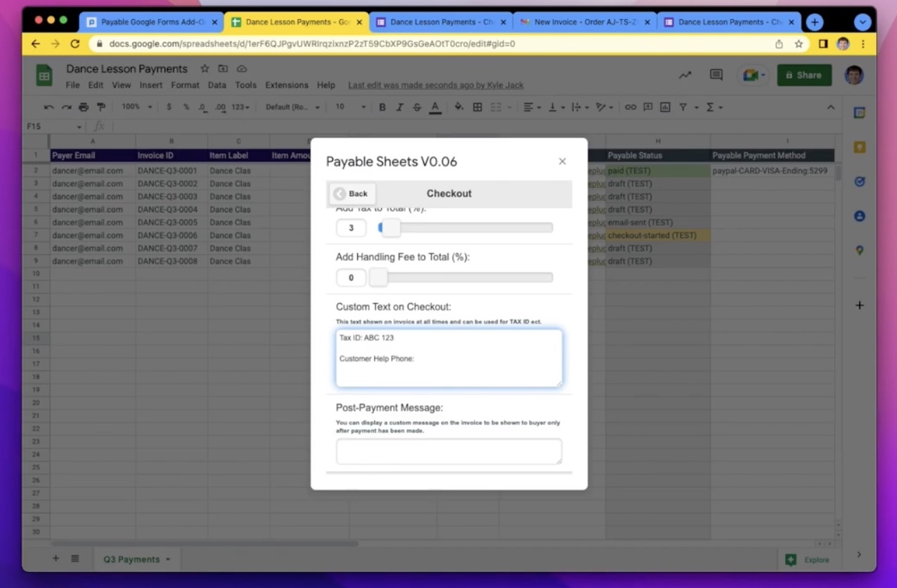Screen dimensions: 897x588
Task: Switch to the New Invoice browser tab
Action: tap(584, 21)
